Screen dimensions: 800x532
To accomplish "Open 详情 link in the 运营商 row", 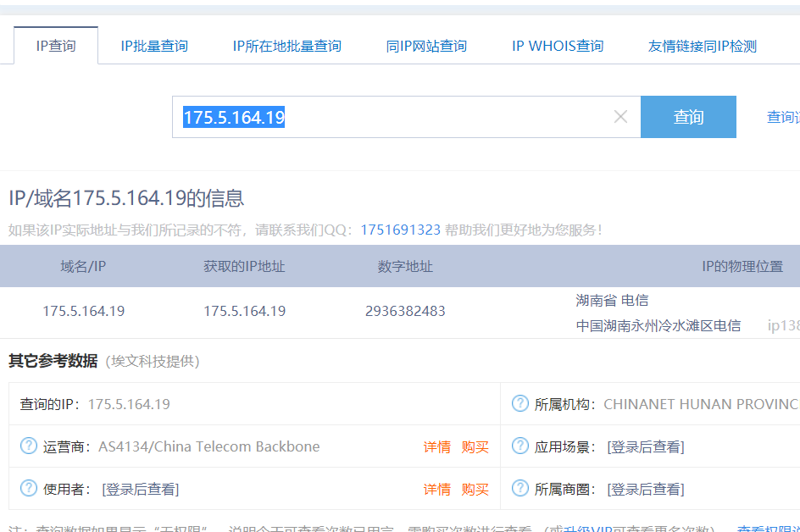I will click(x=437, y=446).
